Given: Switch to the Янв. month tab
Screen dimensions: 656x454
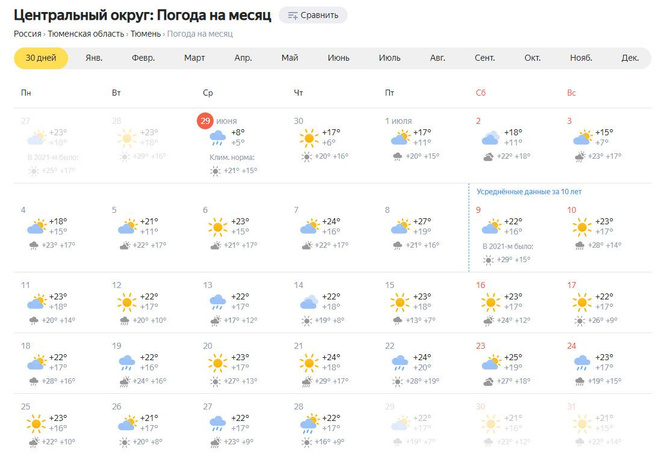Looking at the screenshot, I should tap(94, 57).
